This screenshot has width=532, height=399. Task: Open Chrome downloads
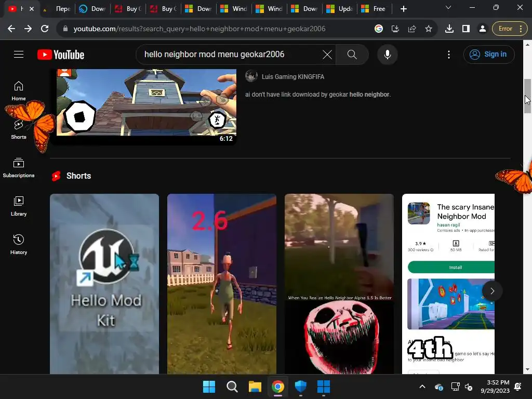[449, 29]
